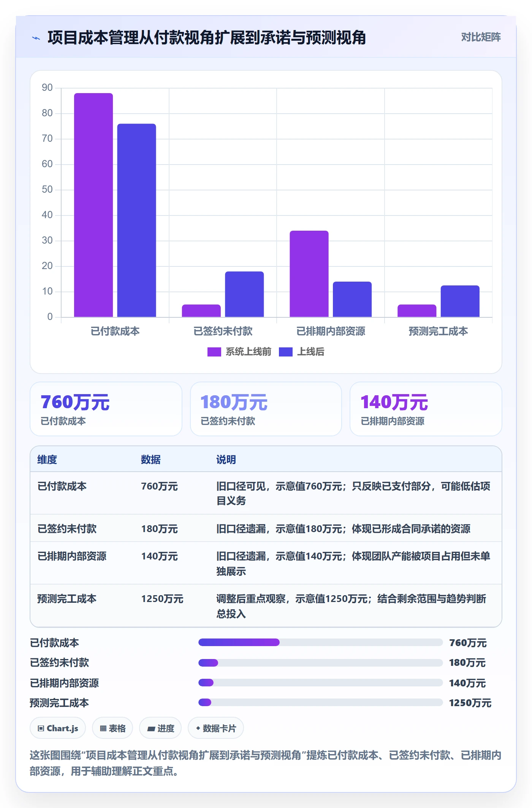Click the Chart.js tag chip

58,728
